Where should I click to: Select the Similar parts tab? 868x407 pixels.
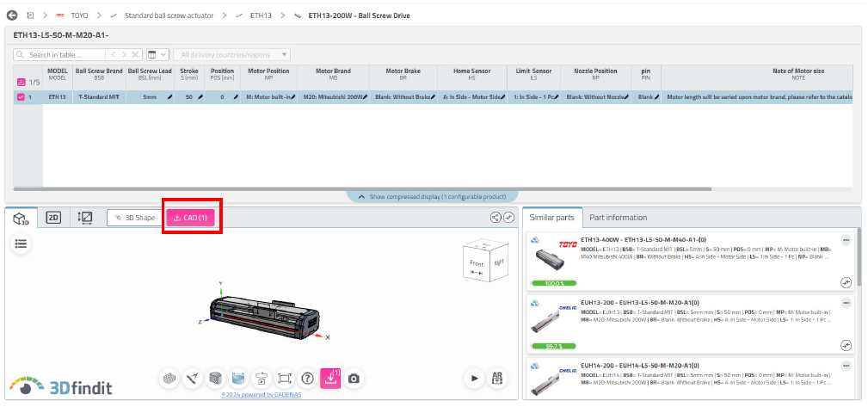[552, 218]
